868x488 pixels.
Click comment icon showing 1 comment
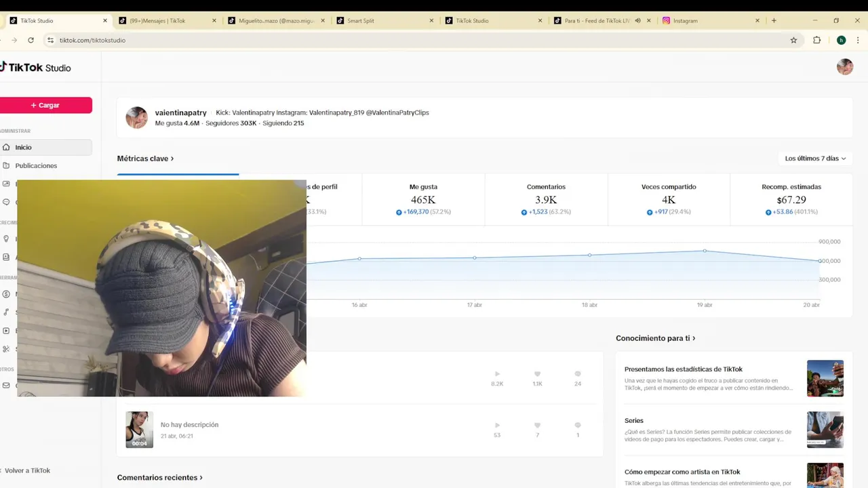(578, 425)
